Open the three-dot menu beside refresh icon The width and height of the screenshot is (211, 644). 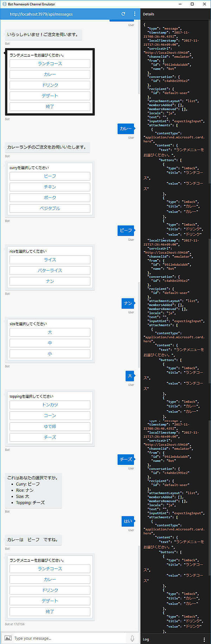click(135, 14)
